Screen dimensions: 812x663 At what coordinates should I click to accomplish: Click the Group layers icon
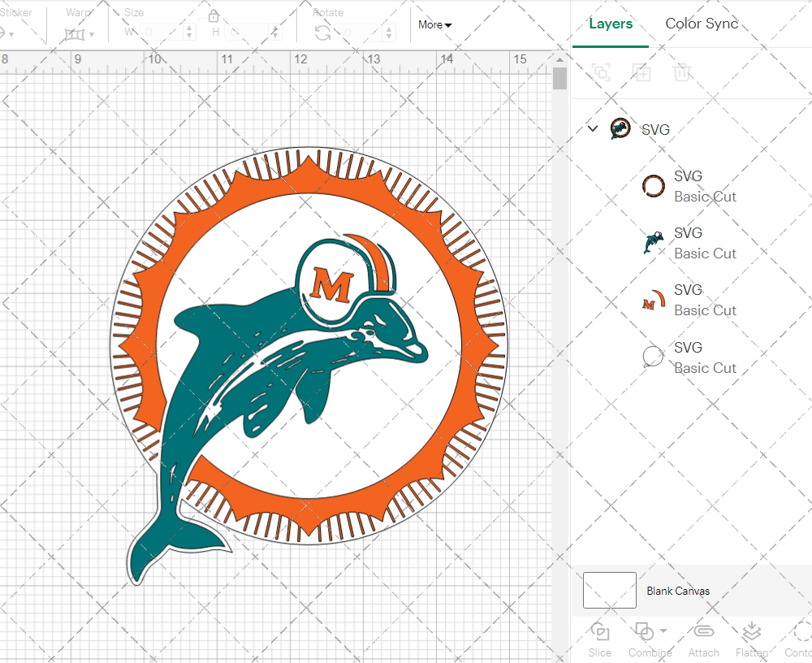pos(601,72)
